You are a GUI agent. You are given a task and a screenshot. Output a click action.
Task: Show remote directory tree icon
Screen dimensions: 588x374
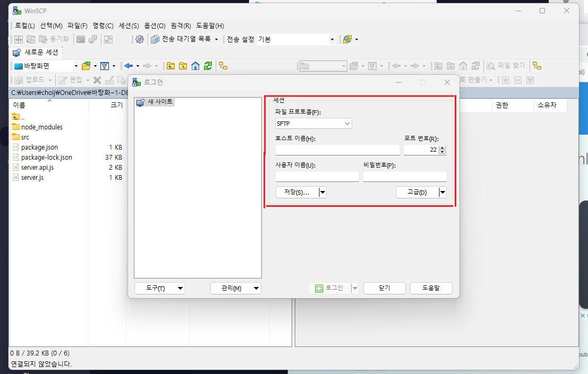(537, 66)
